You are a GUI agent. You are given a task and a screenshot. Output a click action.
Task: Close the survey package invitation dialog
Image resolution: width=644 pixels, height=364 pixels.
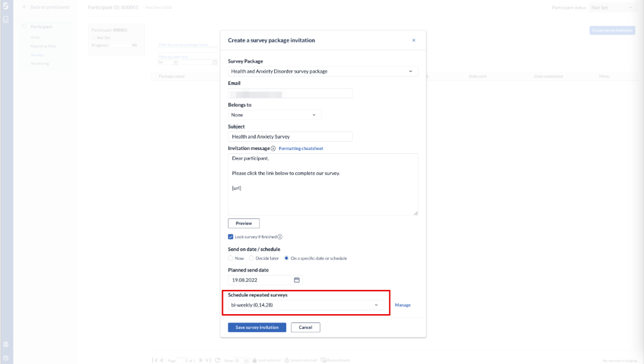pos(413,40)
